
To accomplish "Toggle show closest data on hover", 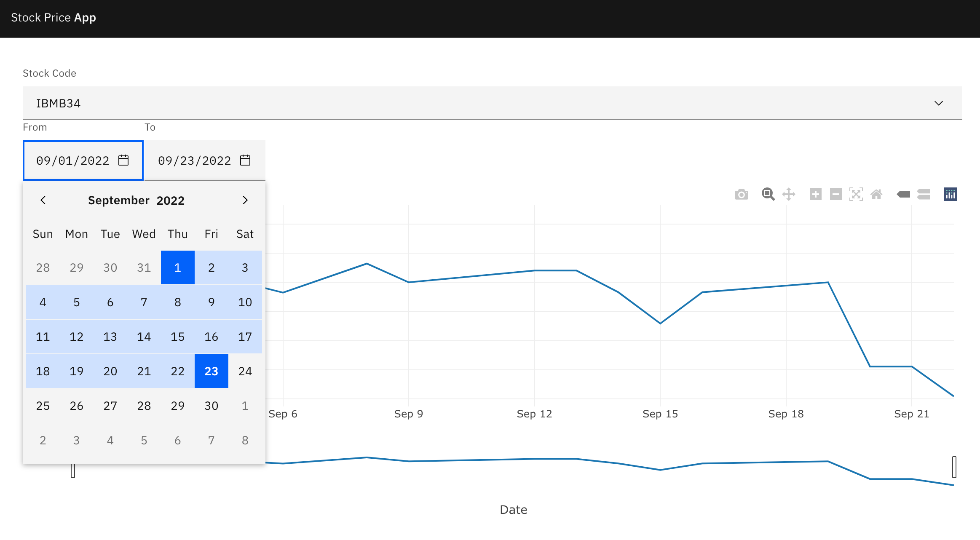I will point(903,194).
